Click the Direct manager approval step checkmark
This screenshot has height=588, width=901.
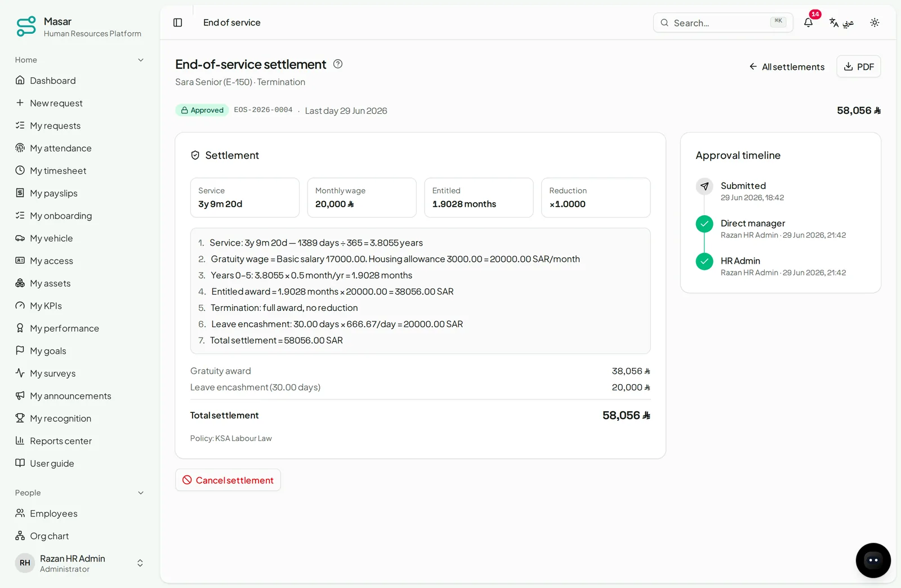pos(704,224)
